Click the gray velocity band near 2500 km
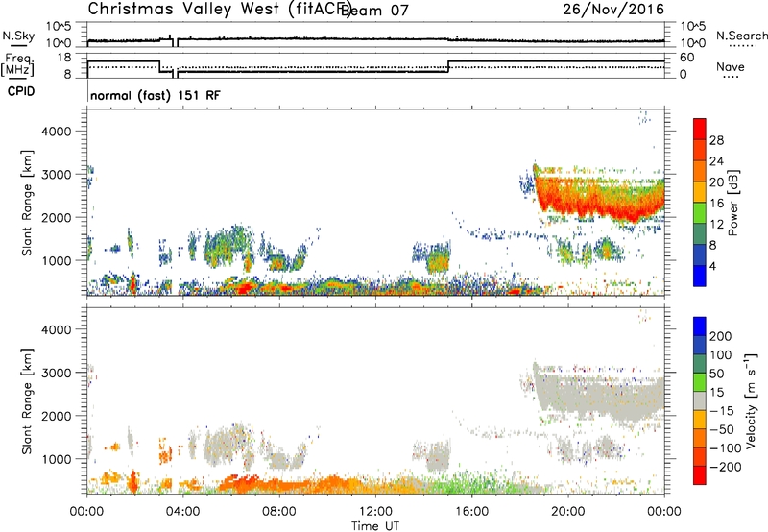 (597, 395)
